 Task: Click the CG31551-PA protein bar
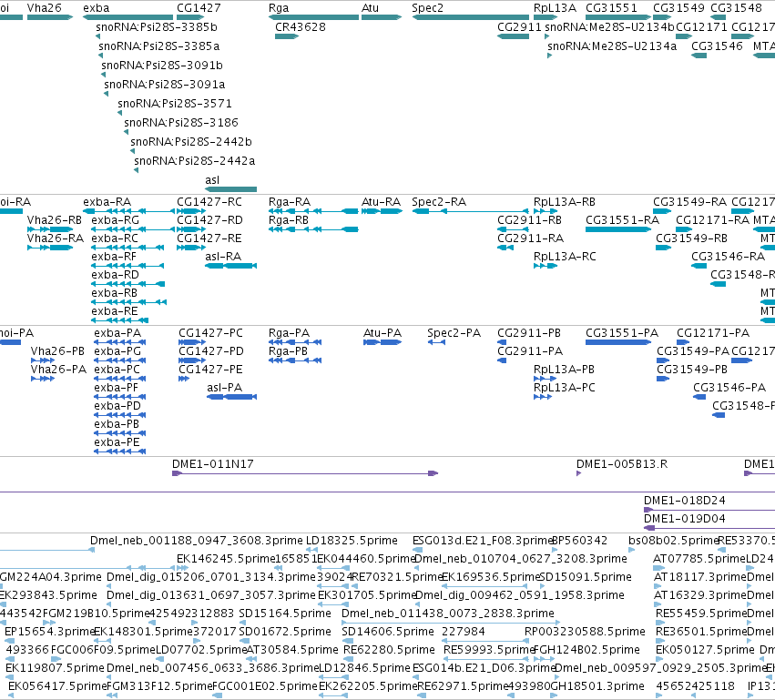click(618, 342)
